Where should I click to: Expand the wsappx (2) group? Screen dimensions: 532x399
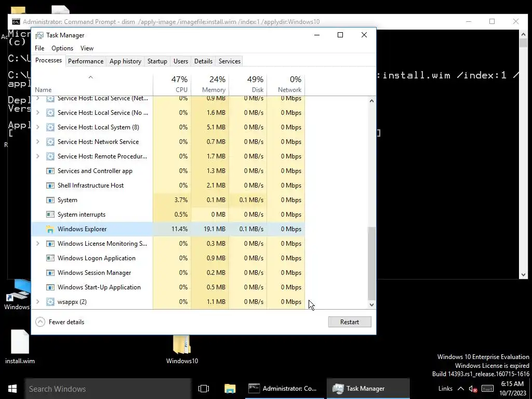tap(37, 302)
